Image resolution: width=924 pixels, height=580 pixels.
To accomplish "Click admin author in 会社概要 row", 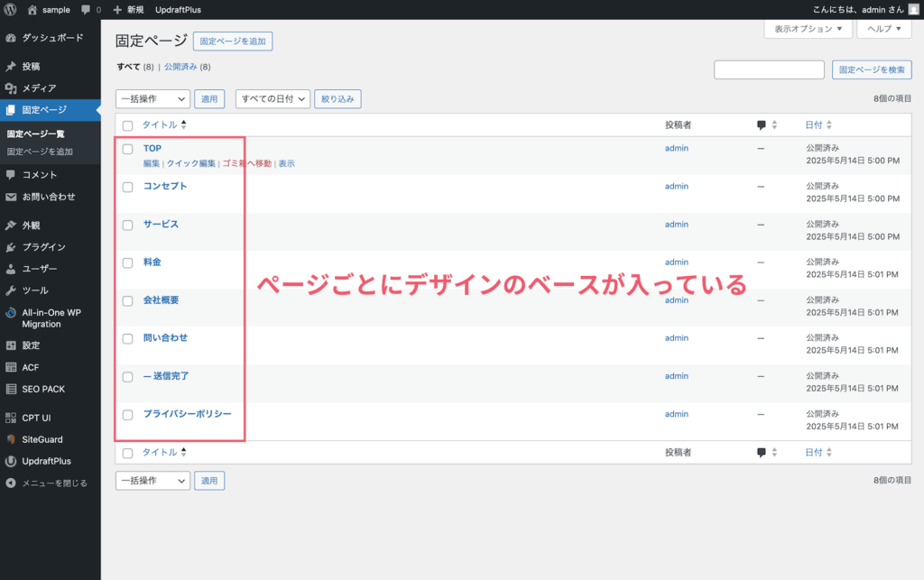I will pyautogui.click(x=677, y=300).
